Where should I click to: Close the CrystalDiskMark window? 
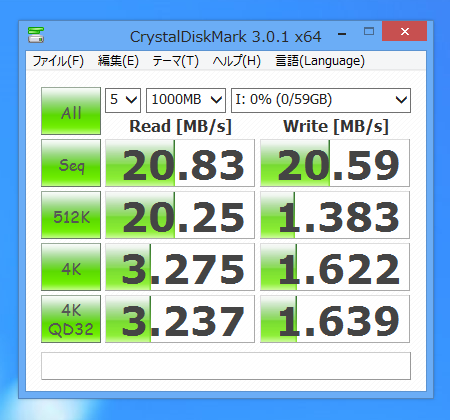click(x=405, y=31)
